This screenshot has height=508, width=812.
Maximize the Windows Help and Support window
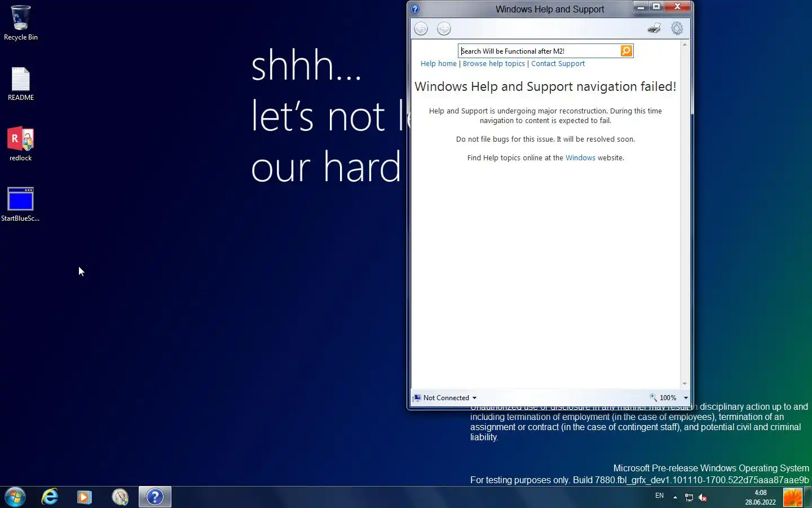pyautogui.click(x=656, y=7)
